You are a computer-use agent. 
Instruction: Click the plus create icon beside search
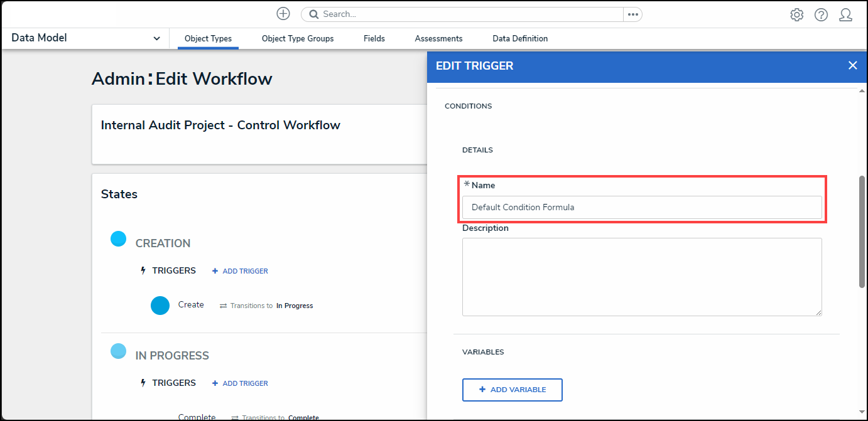coord(283,14)
